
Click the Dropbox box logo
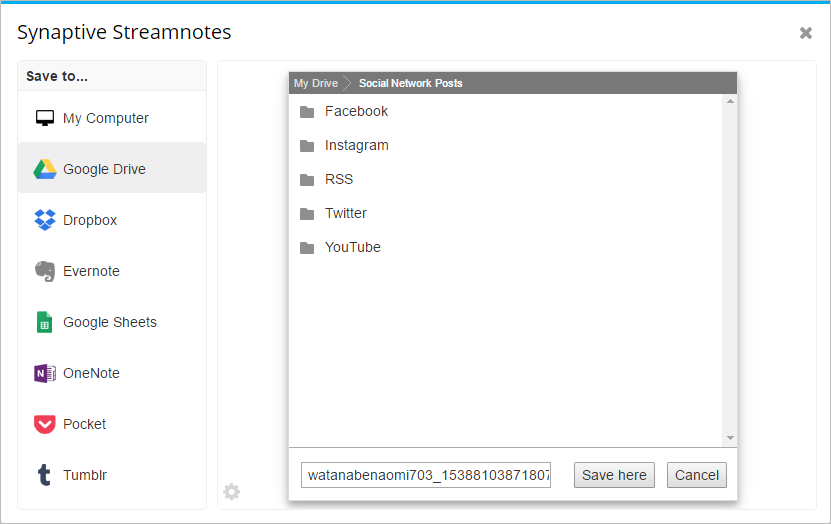click(45, 220)
